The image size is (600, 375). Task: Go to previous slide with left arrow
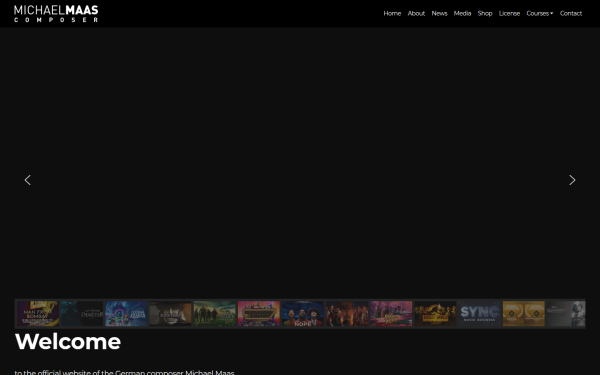pos(28,180)
